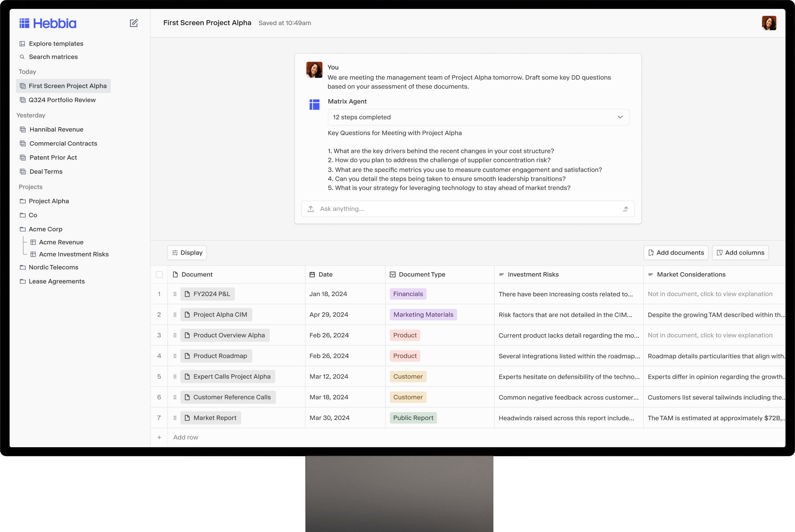
Task: Click the document icon in the Document column header
Action: click(x=175, y=274)
